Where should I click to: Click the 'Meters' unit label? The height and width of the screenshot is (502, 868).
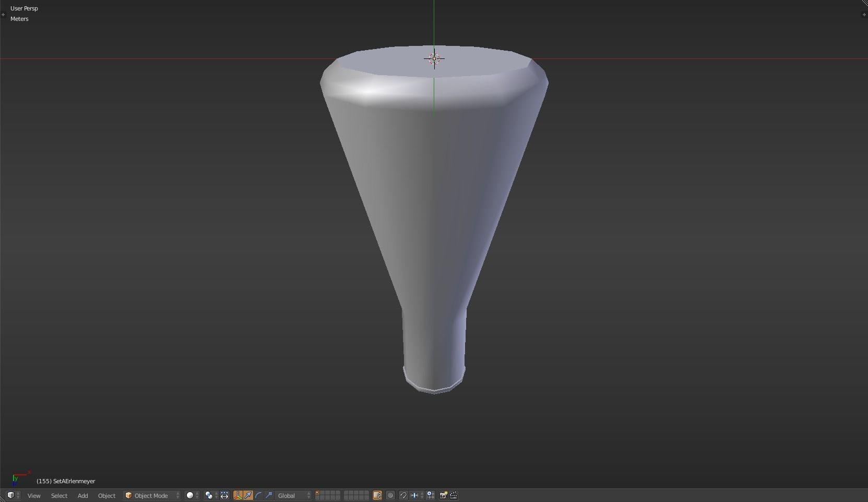pyautogui.click(x=19, y=19)
